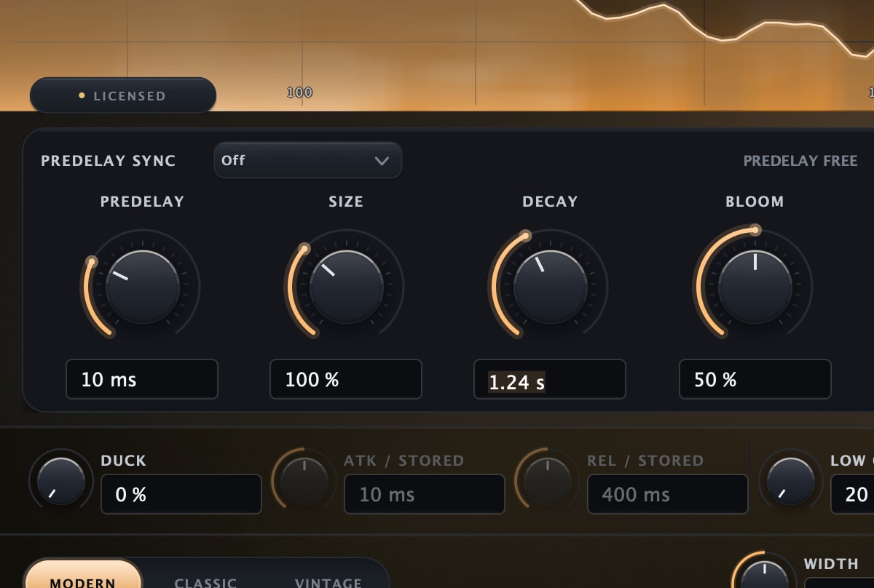Click the Low cut knob
874x588 pixels.
click(791, 481)
